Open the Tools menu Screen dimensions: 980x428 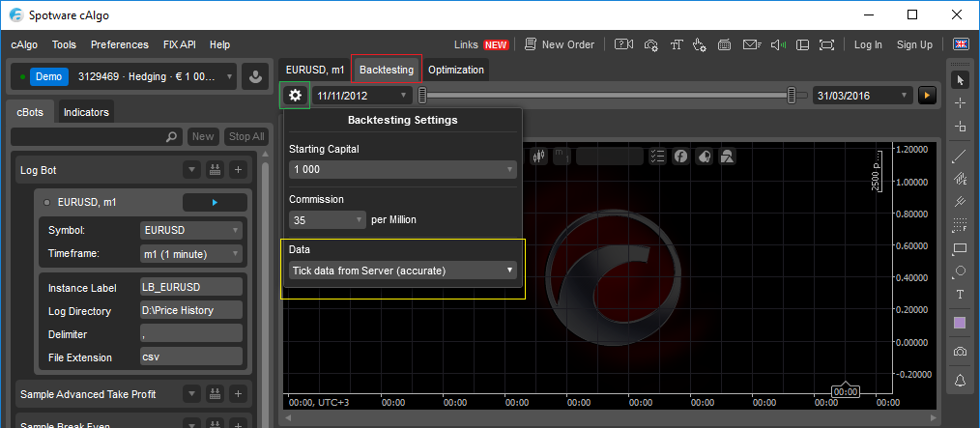tap(65, 44)
